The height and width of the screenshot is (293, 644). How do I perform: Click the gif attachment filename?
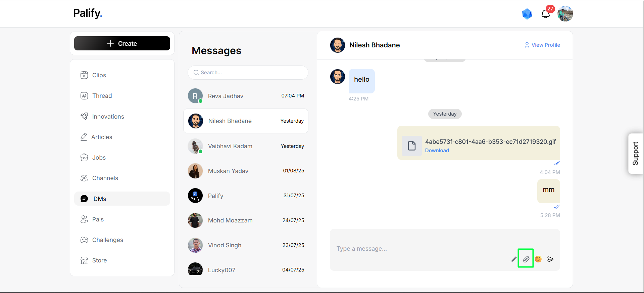click(490, 141)
